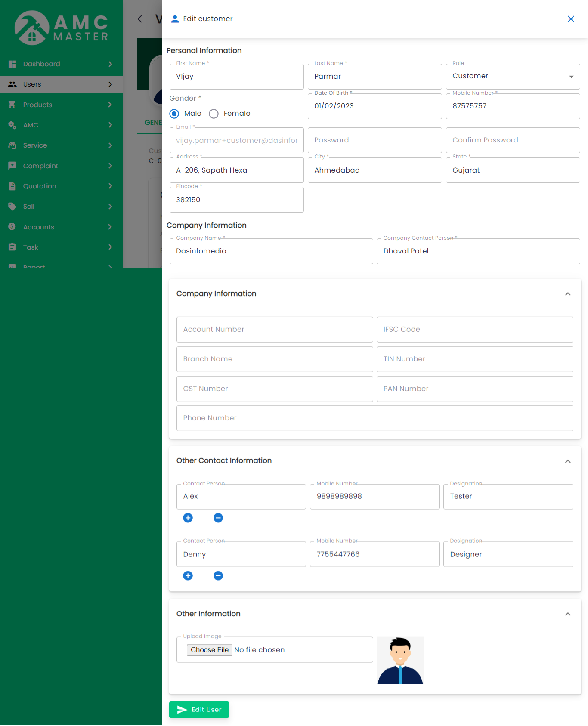Click the Edit User button
The image size is (588, 726).
point(199,710)
